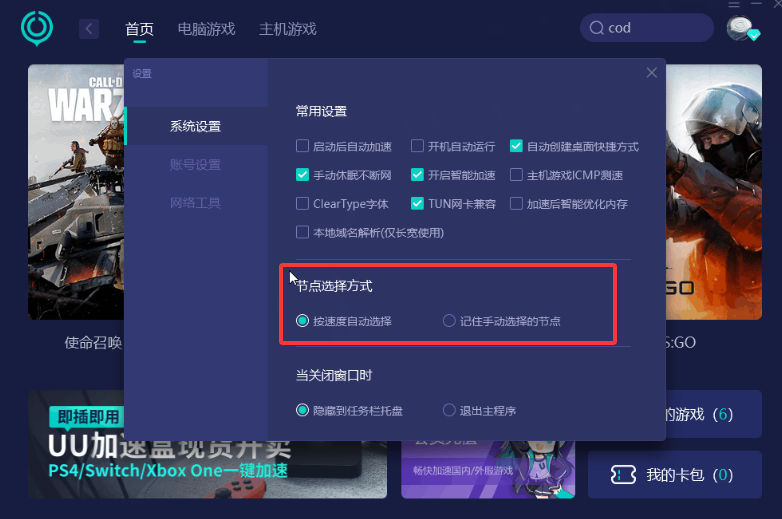This screenshot has width=782, height=519.
Task: Close the 设置 dialog with X
Action: [651, 73]
